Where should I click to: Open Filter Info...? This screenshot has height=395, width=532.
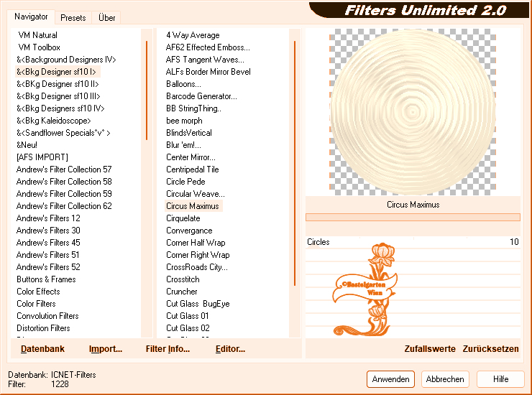click(168, 349)
